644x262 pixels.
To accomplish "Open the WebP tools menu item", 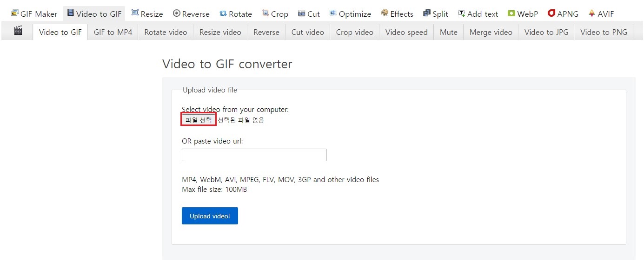I will (x=523, y=13).
